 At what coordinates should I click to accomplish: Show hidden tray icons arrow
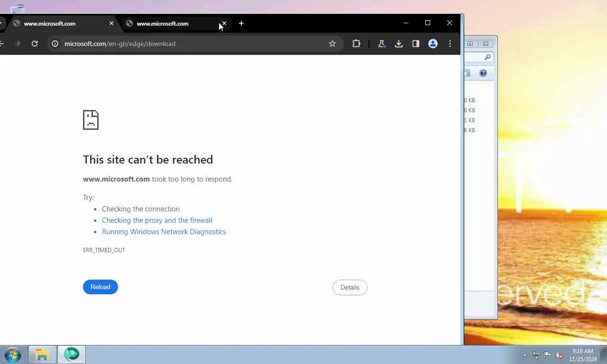[524, 355]
